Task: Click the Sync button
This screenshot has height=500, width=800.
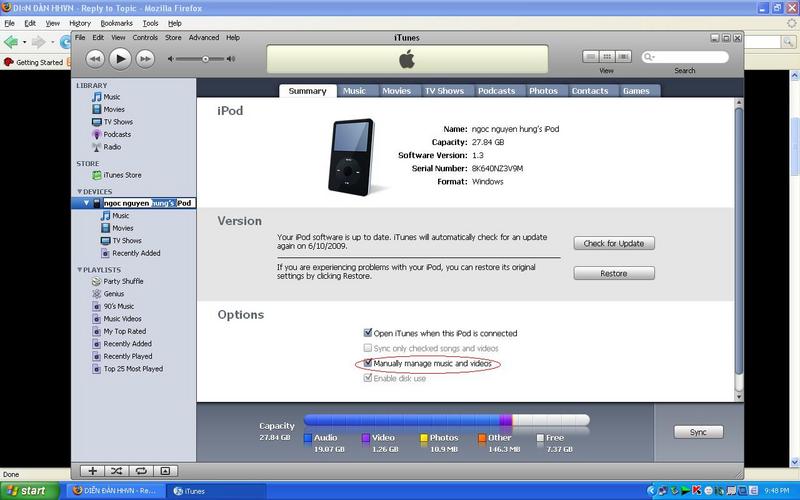Action: (x=698, y=432)
